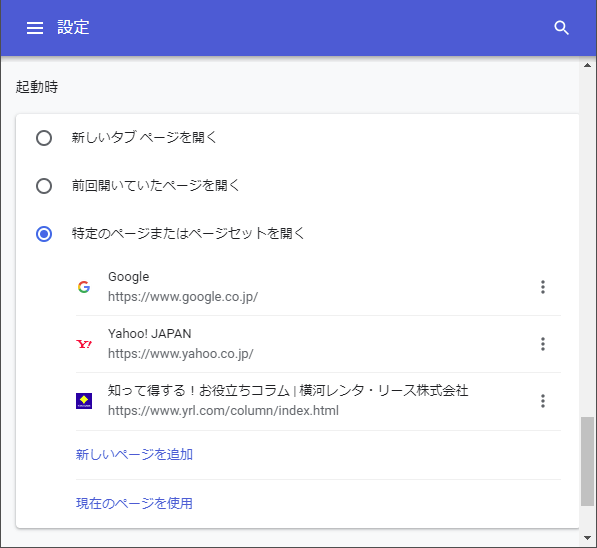
Task: Open the hamburger main menu
Action: click(x=35, y=28)
